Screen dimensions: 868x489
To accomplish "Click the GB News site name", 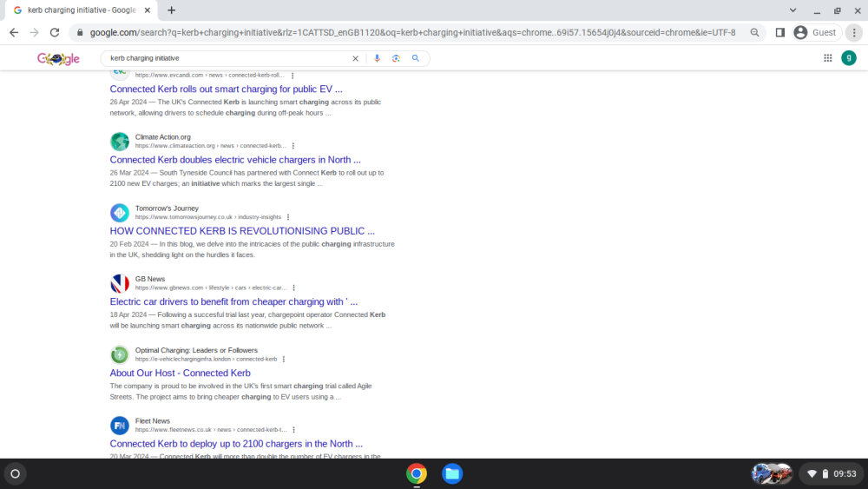I will coord(150,279).
